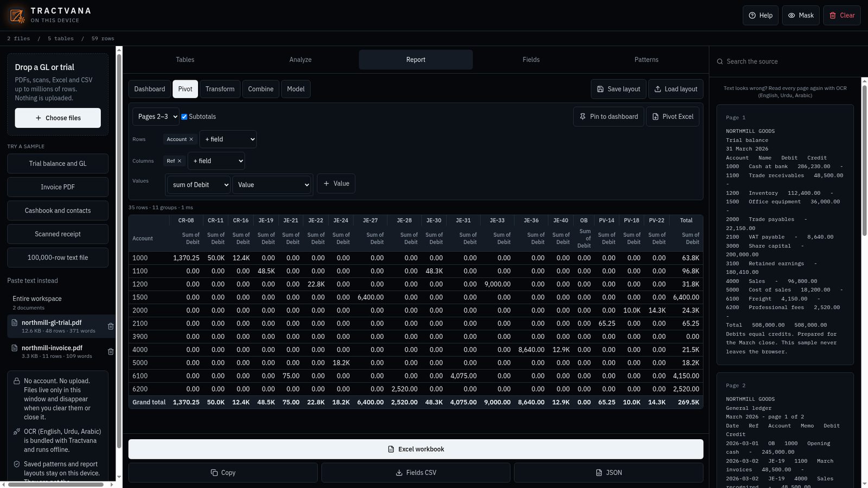The width and height of the screenshot is (868, 488).
Task: Toggle Mask eye button
Action: click(801, 15)
